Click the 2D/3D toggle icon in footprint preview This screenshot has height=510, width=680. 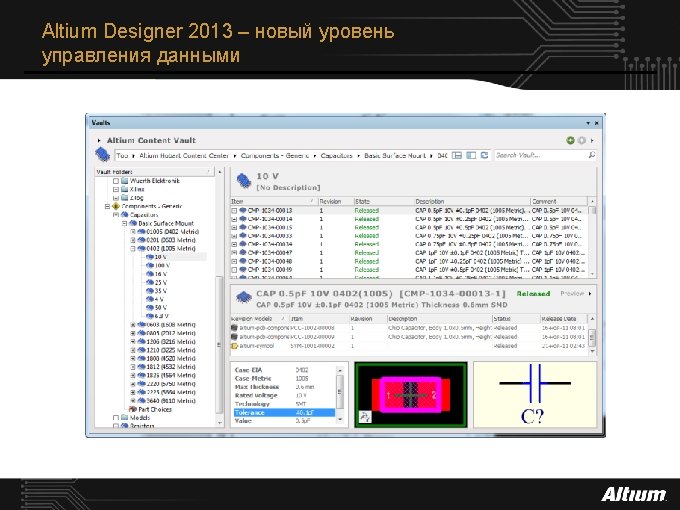click(x=365, y=417)
